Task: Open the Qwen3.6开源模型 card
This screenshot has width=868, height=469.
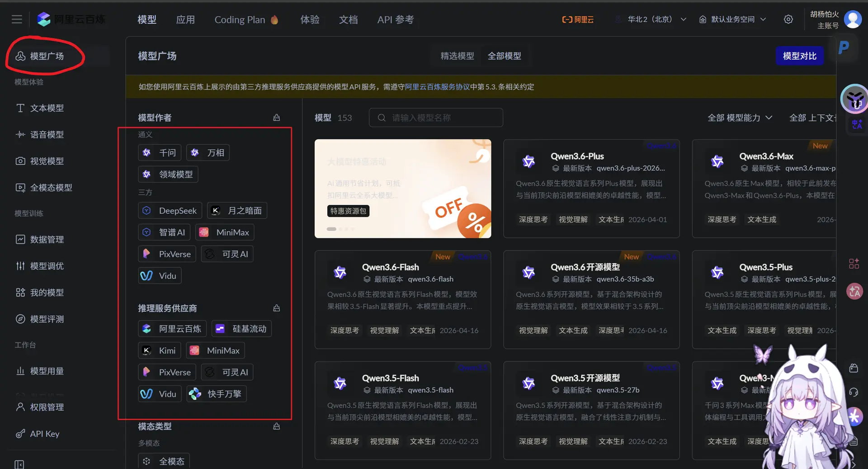Action: (591, 299)
